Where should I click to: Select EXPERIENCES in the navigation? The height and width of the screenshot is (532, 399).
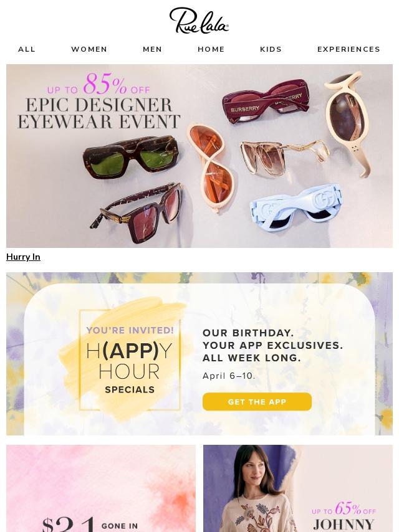[x=349, y=49]
